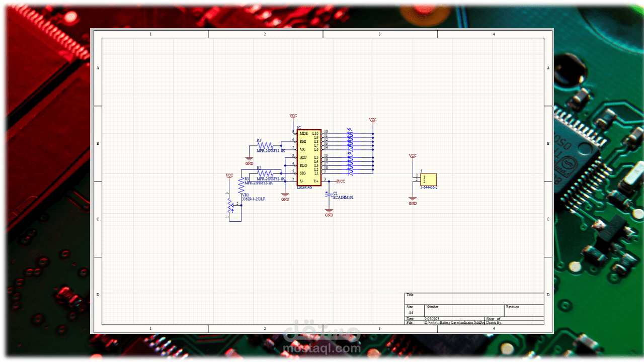Click the Battery Level indicator file name
Screen dimensions: 644x362
(x=461, y=322)
